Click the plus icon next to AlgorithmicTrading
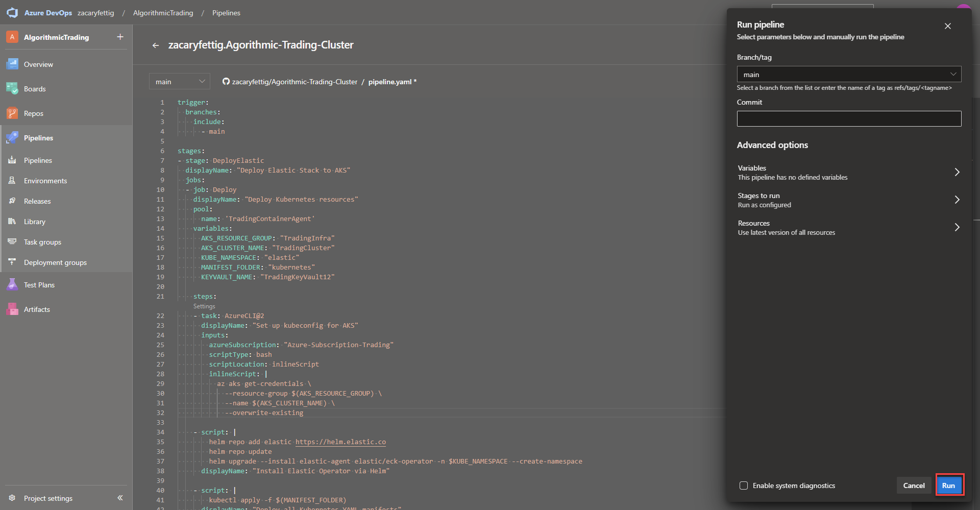This screenshot has height=510, width=980. click(x=120, y=37)
